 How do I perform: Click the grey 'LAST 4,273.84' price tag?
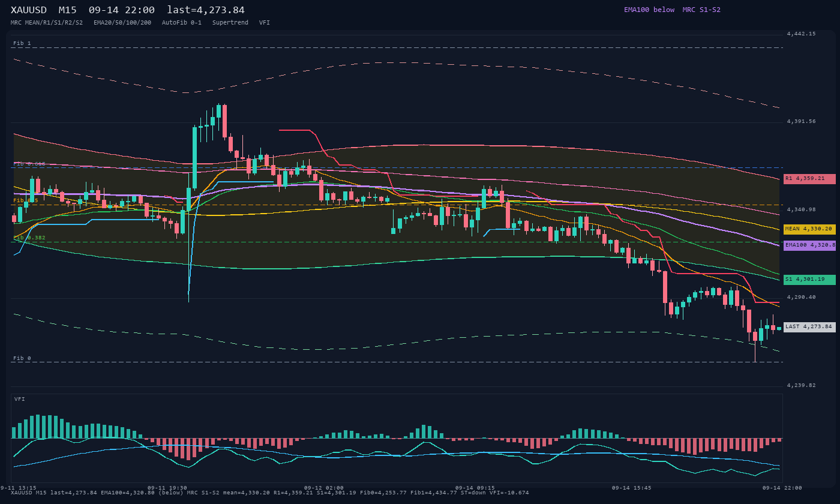coord(809,327)
